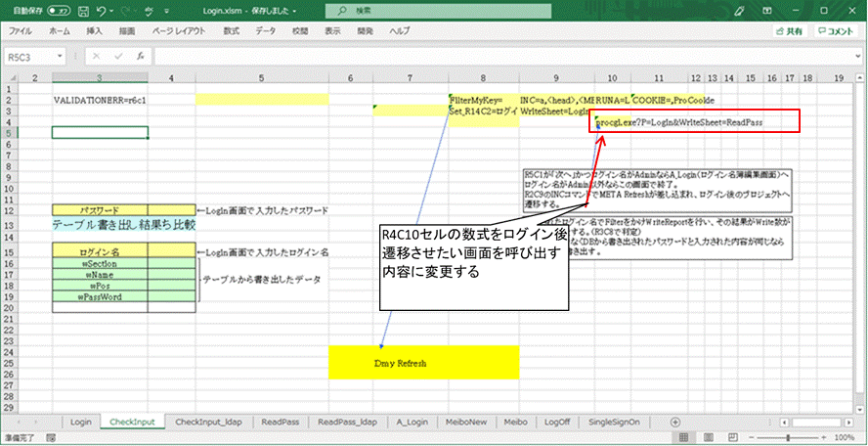Click the Insert Function fx icon
Viewport: 868px width, 446px height.
tap(141, 56)
